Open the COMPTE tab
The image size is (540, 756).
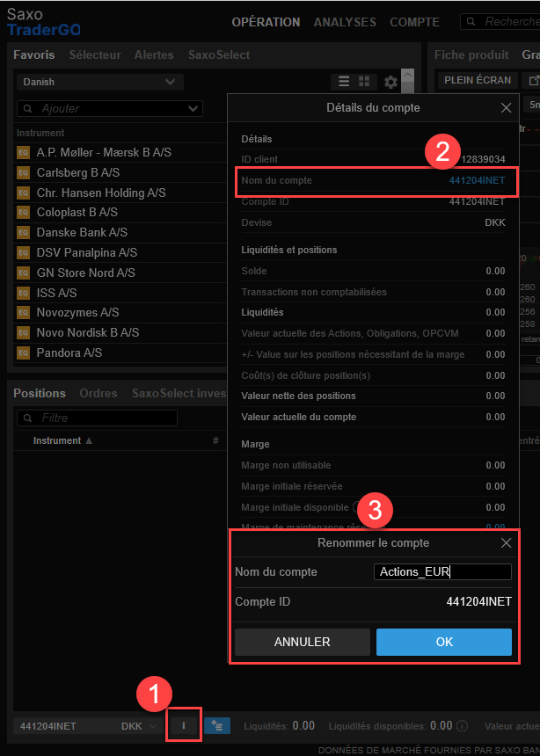(414, 22)
